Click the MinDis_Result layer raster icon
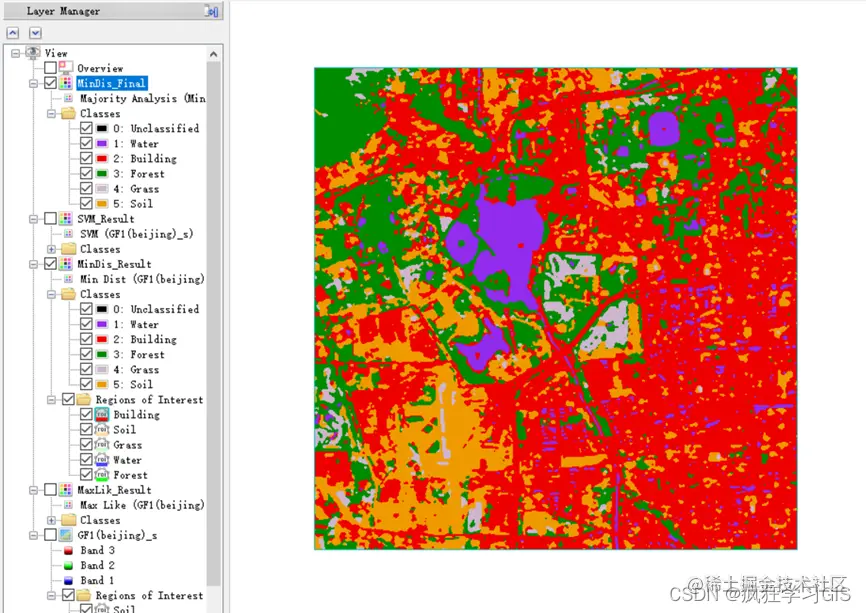Screen dimensions: 866x613 tap(66, 264)
